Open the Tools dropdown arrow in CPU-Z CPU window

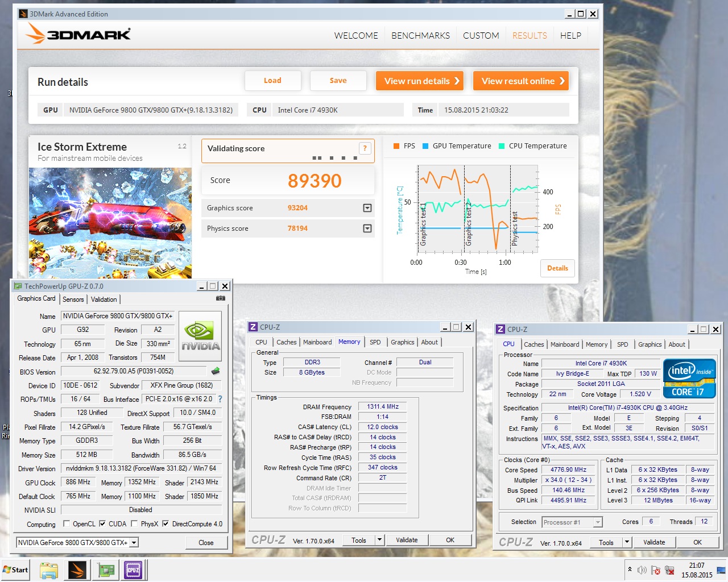627,542
